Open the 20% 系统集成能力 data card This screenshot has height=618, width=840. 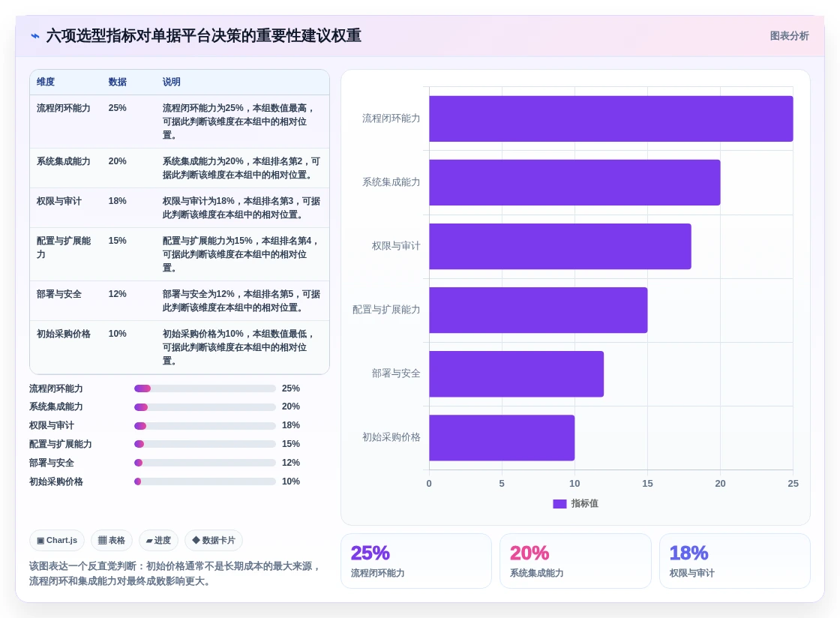[x=575, y=561]
